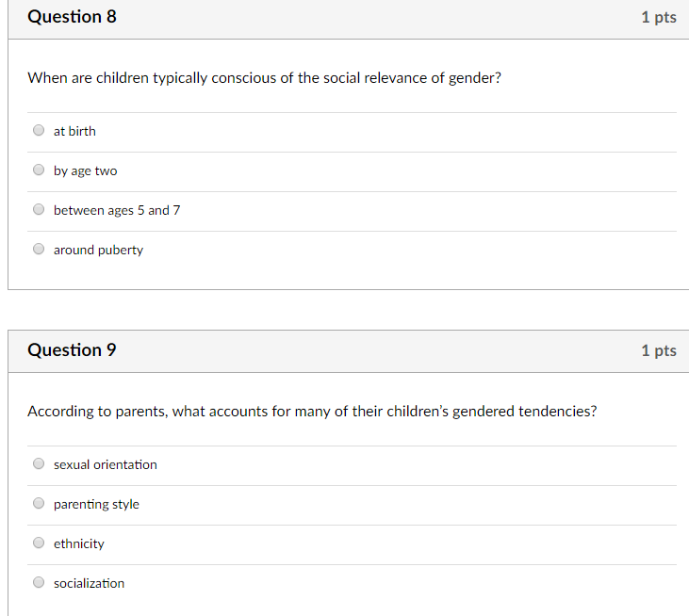This screenshot has width=689, height=616.
Task: Select the 'ethnicity' radio button
Action: coord(39,543)
